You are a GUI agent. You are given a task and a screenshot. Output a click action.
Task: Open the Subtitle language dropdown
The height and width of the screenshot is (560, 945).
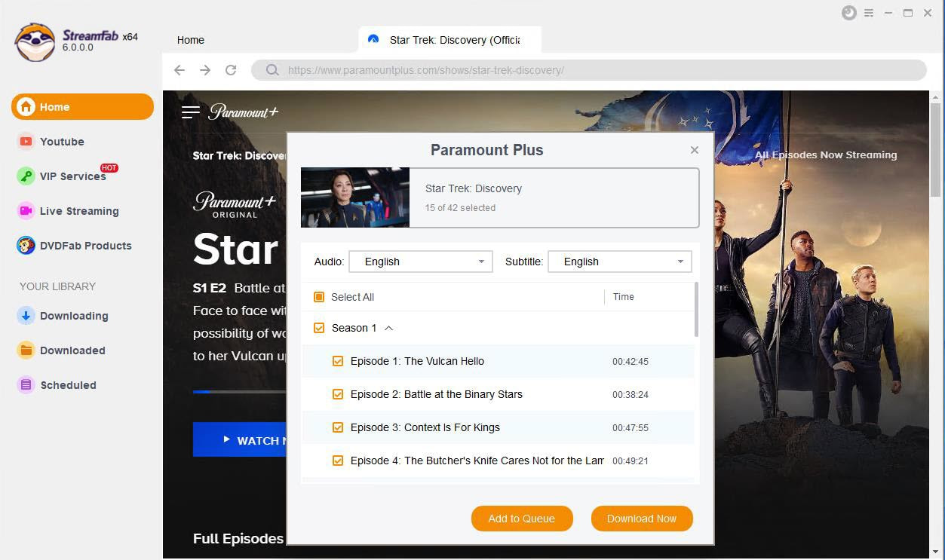[680, 262]
